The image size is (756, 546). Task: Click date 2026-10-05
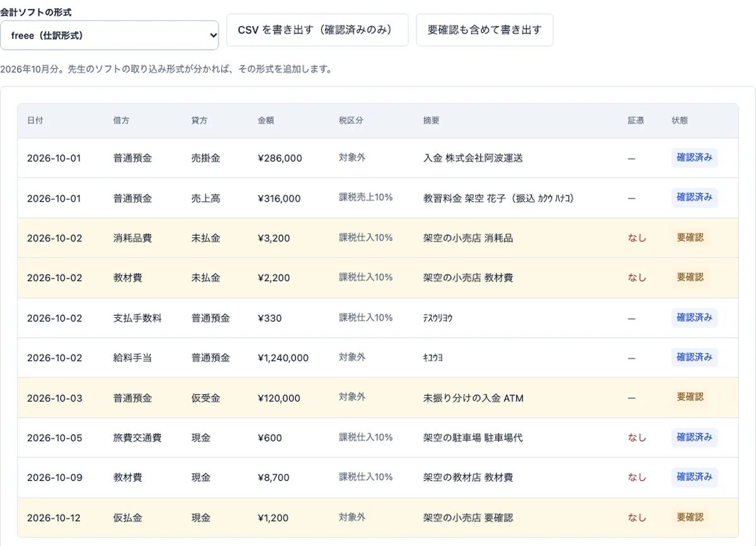(x=54, y=438)
